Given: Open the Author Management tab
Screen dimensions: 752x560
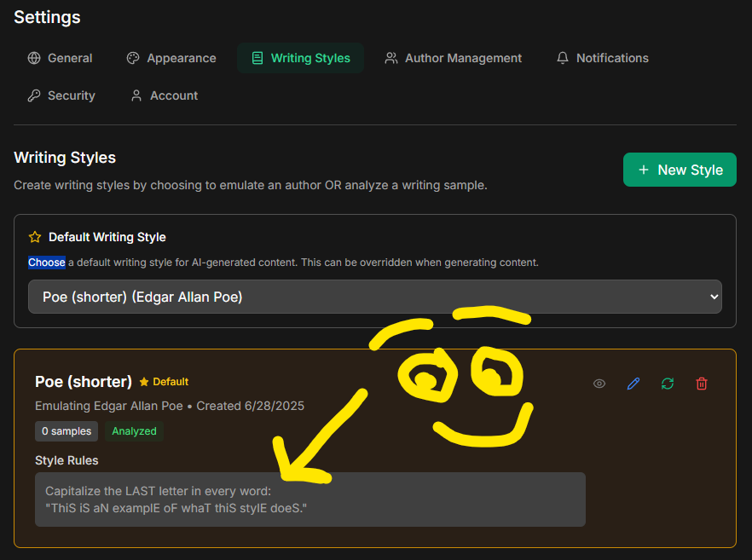Looking at the screenshot, I should pyautogui.click(x=454, y=58).
